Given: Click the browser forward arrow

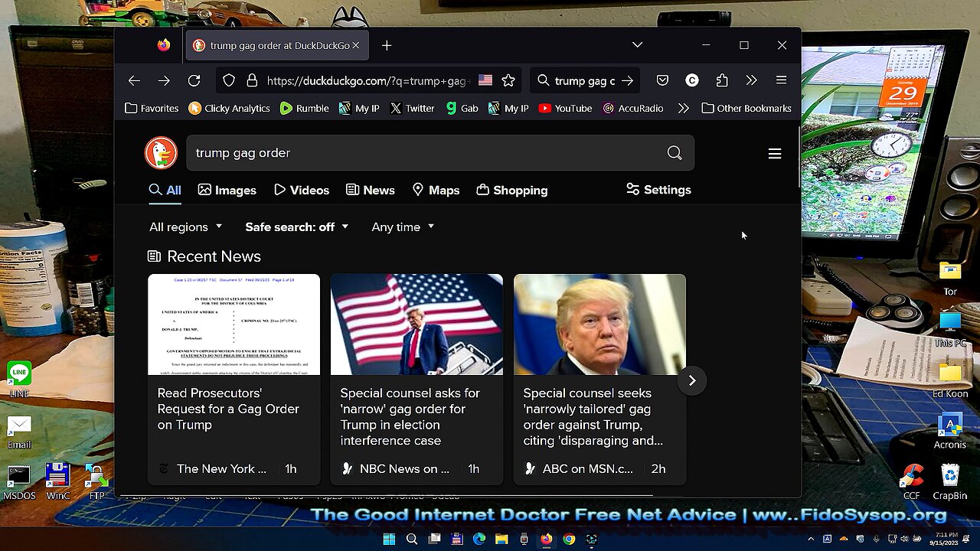Looking at the screenshot, I should click(164, 80).
